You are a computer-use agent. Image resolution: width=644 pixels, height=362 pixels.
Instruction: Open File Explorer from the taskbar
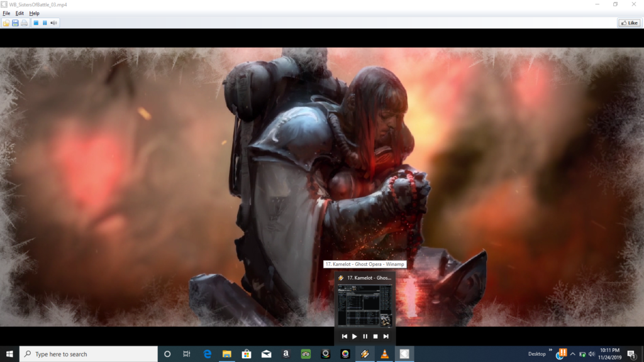click(226, 354)
